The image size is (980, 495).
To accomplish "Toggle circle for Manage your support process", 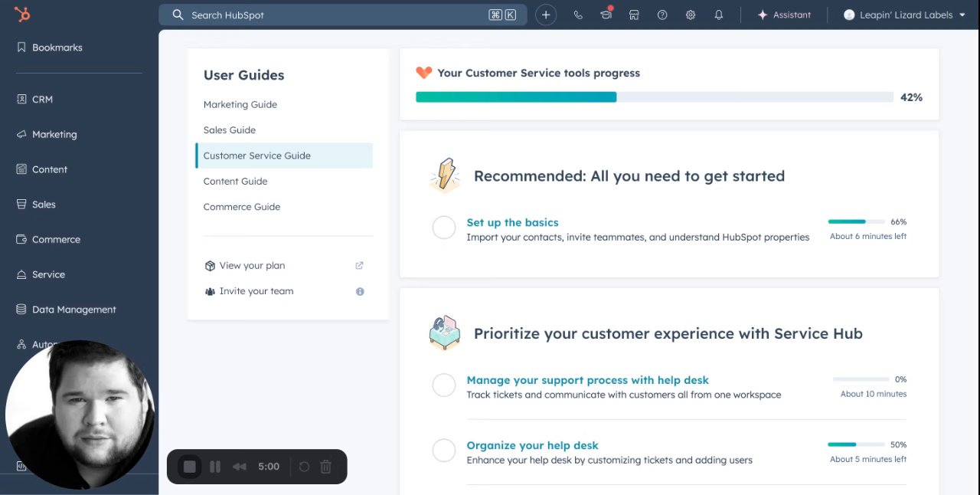I will (444, 385).
